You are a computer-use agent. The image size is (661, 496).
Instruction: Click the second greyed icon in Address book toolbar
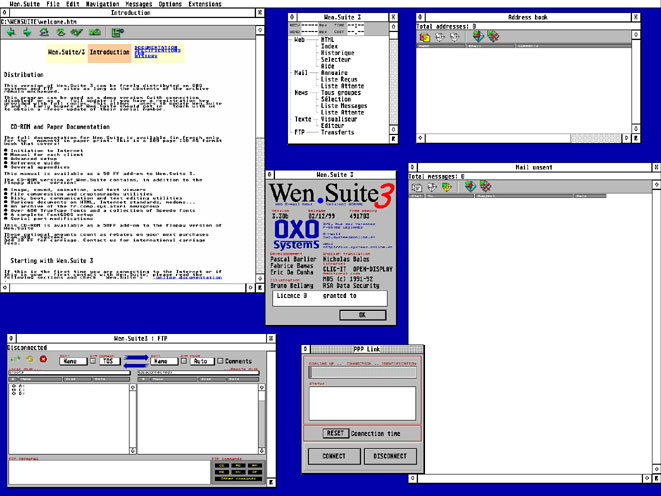click(x=440, y=37)
